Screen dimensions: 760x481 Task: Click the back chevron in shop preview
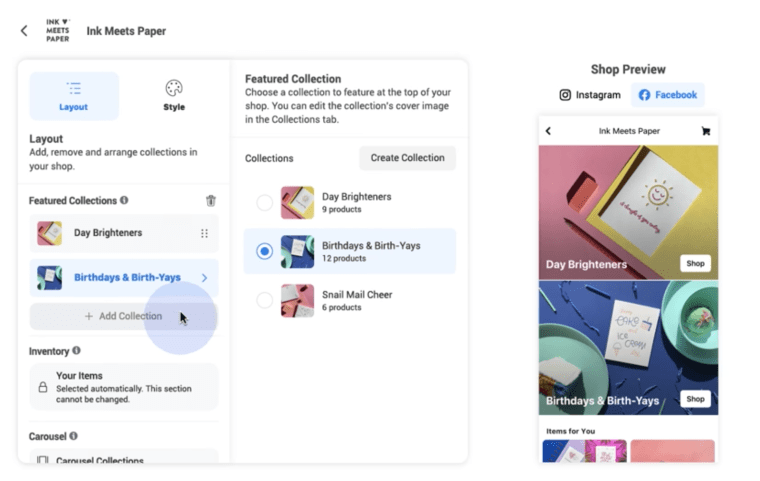[x=548, y=131]
